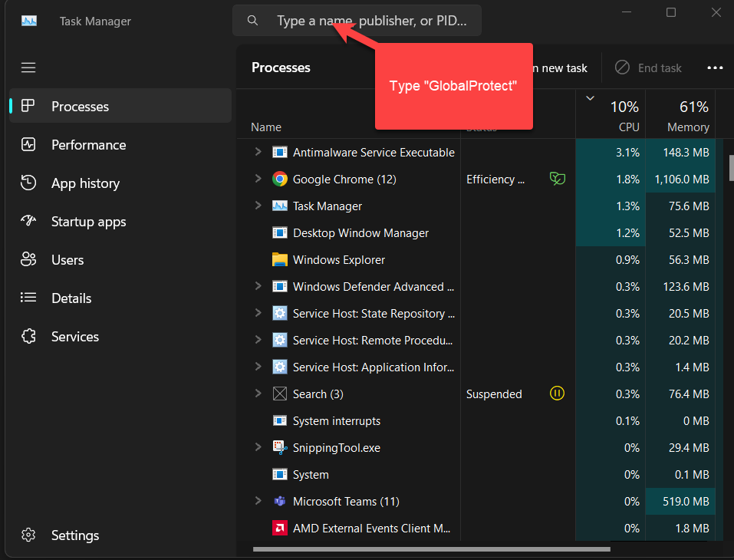The height and width of the screenshot is (560, 734).
Task: Click the hamburger navigation menu icon
Action: point(28,68)
